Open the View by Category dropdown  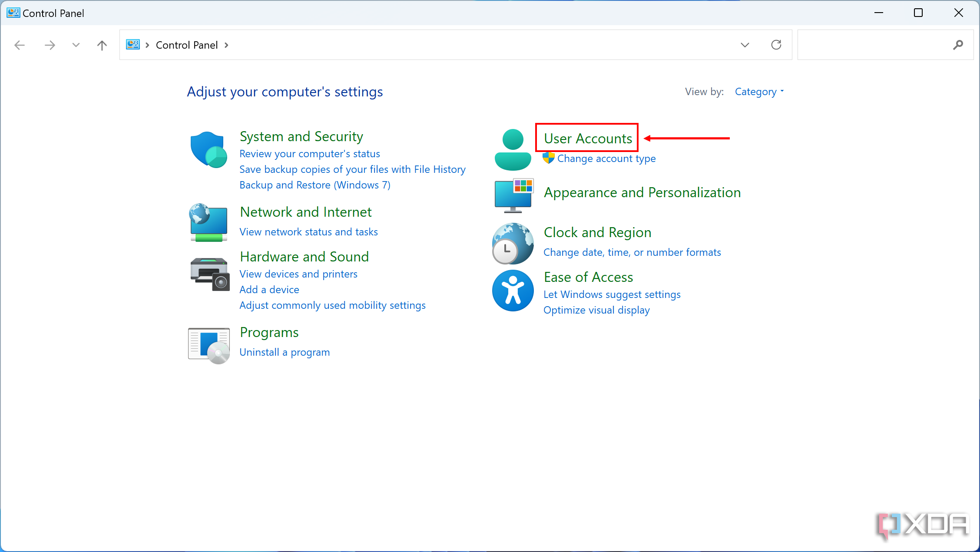point(759,92)
